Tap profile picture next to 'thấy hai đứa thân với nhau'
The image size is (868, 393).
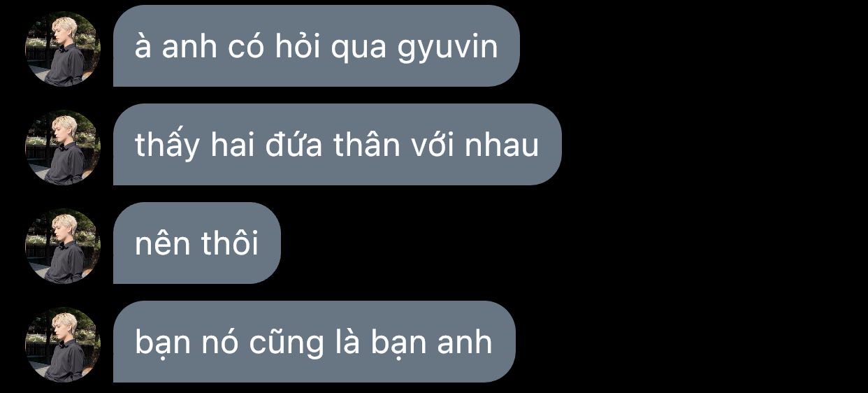[x=63, y=148]
